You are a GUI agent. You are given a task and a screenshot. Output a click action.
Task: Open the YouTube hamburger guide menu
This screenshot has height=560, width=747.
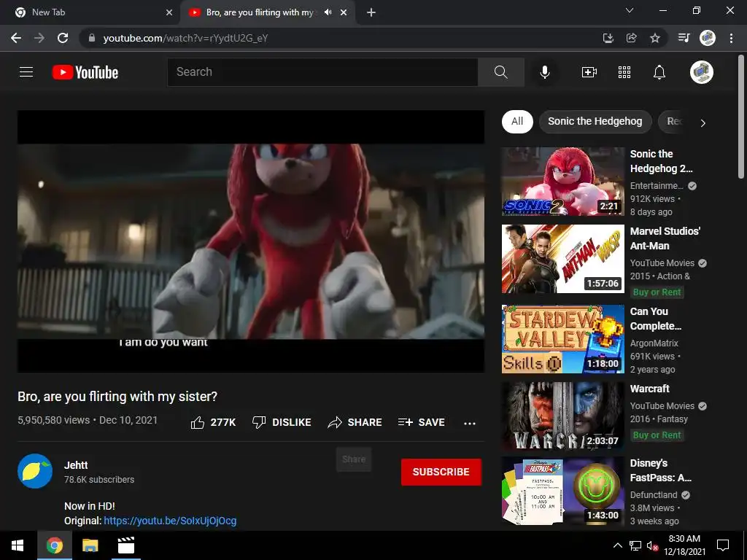point(26,72)
